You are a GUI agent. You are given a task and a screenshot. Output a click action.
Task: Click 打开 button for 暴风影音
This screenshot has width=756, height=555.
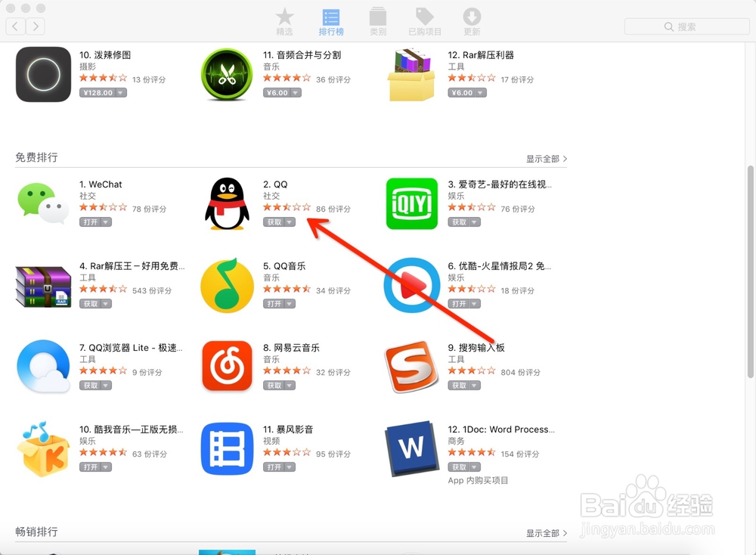(x=274, y=467)
